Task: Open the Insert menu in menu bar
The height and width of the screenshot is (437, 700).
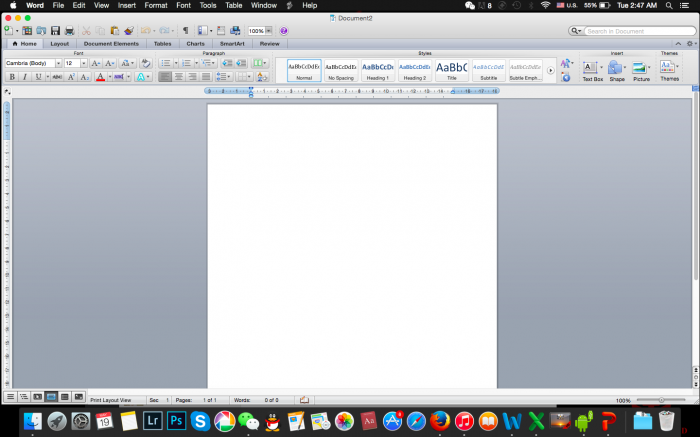Action: [x=127, y=5]
